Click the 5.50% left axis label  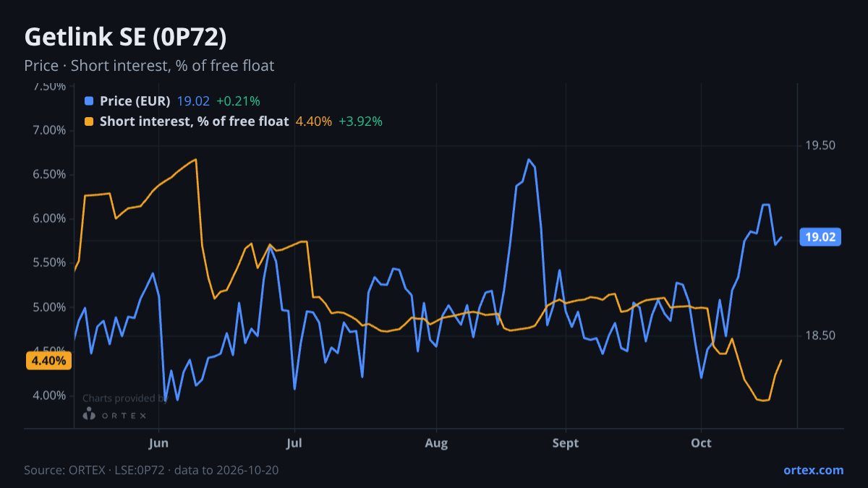click(50, 262)
